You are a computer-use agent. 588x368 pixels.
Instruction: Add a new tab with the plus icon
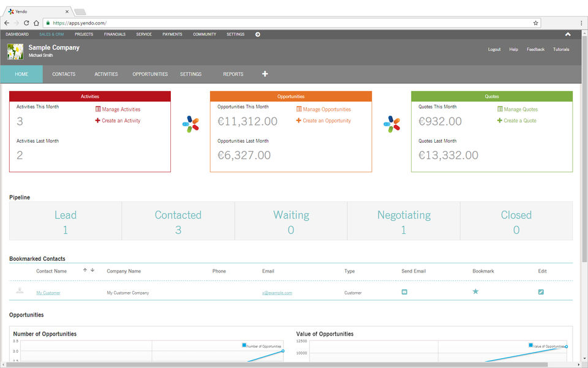tap(265, 74)
